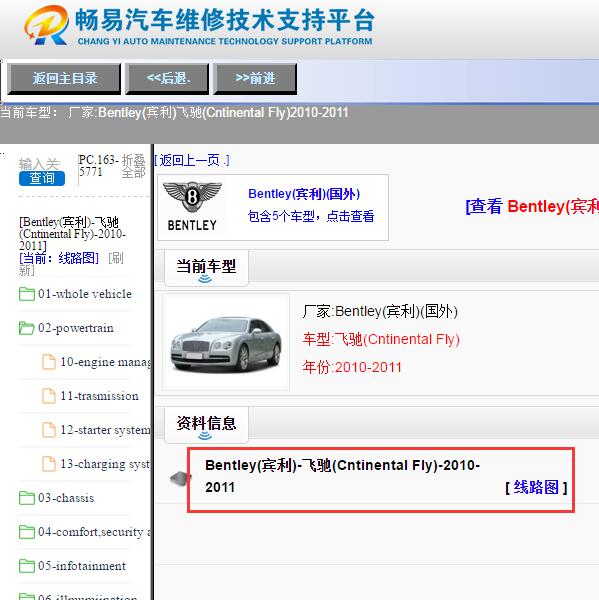Click the 12-starter system document icon

click(49, 430)
